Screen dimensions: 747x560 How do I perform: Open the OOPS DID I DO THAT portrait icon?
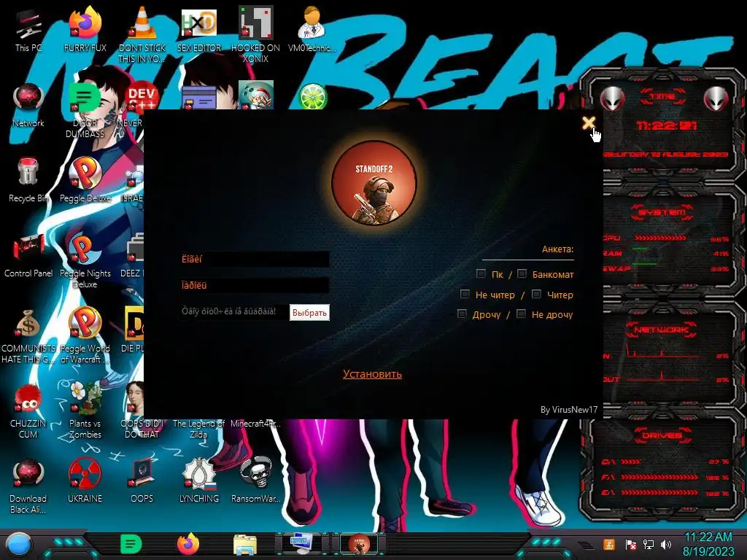point(135,411)
